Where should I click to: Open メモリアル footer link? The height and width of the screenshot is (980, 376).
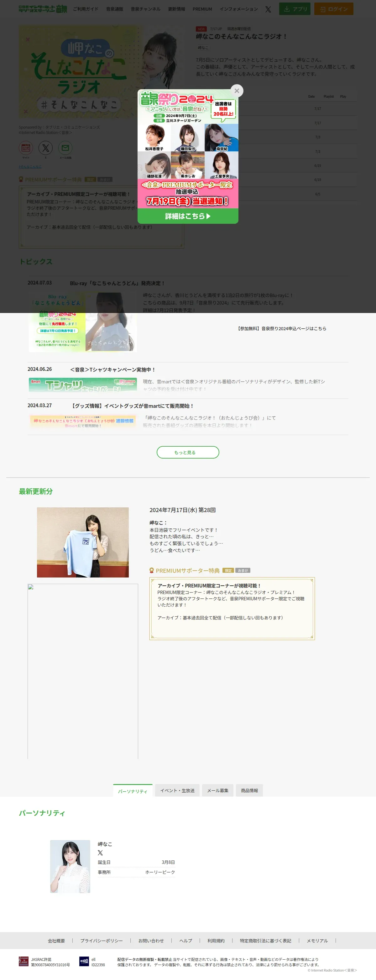pyautogui.click(x=317, y=941)
